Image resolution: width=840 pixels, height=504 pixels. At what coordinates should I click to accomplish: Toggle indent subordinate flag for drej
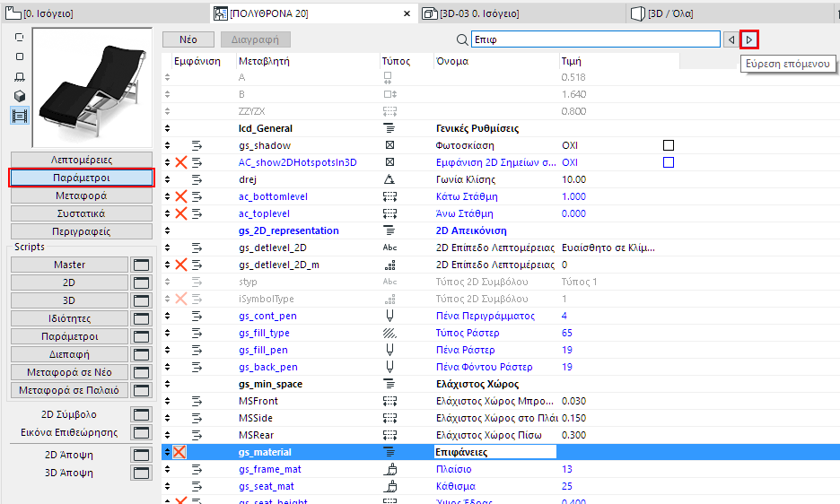(197, 179)
